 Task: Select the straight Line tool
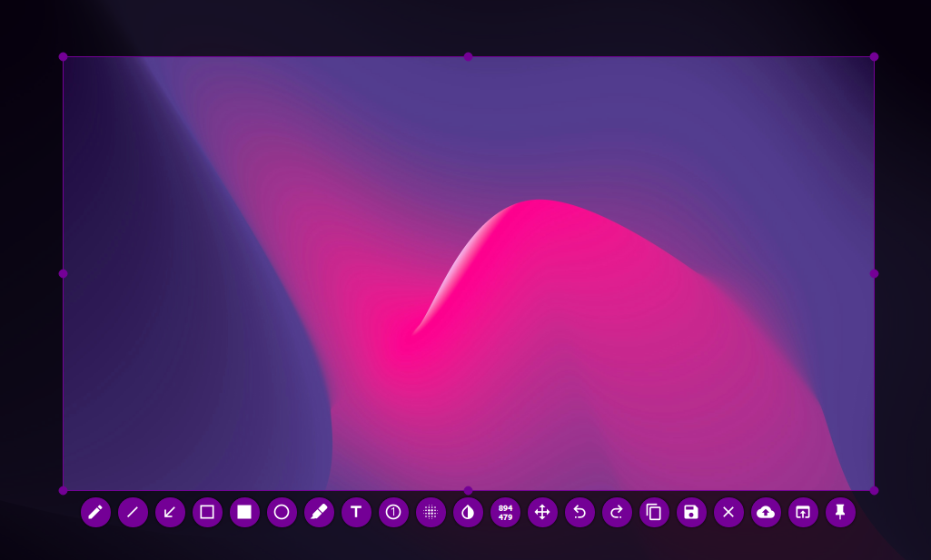tap(133, 512)
